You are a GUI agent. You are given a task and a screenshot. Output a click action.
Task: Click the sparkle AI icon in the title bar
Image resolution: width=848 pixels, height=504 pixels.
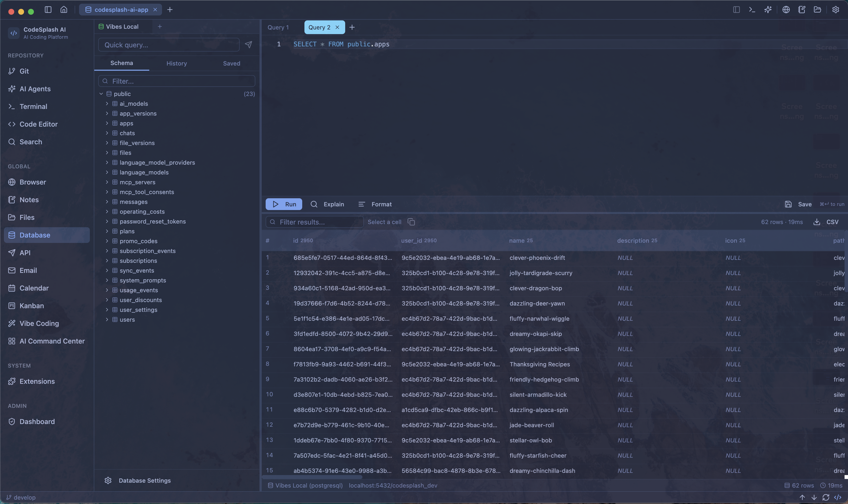[x=768, y=10]
